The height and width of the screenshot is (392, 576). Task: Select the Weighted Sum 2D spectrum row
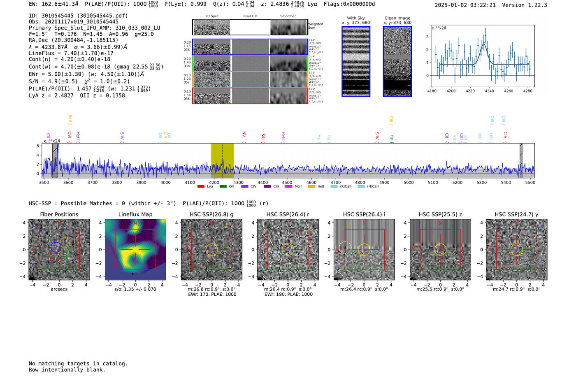pos(250,27)
